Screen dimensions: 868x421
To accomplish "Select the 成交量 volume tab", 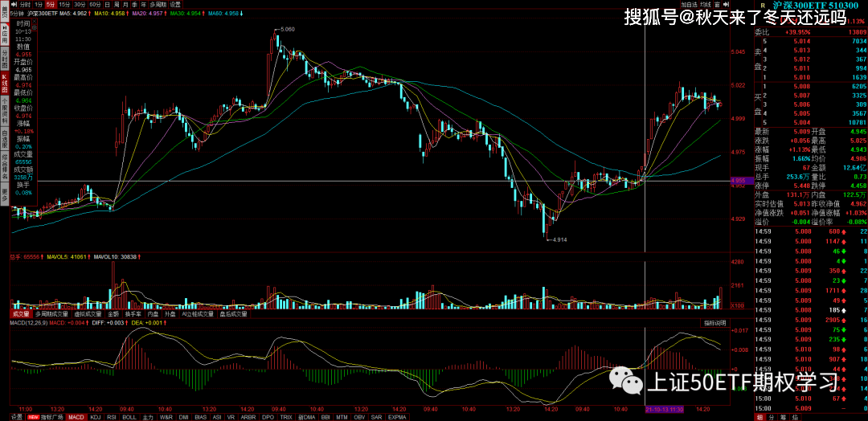I will (22, 314).
